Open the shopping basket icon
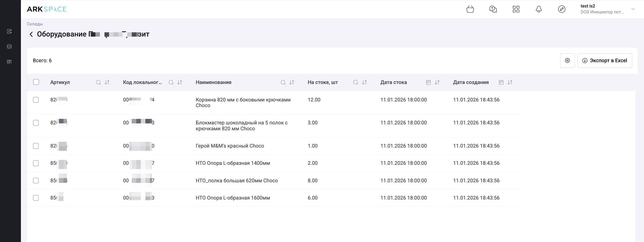 (470, 9)
